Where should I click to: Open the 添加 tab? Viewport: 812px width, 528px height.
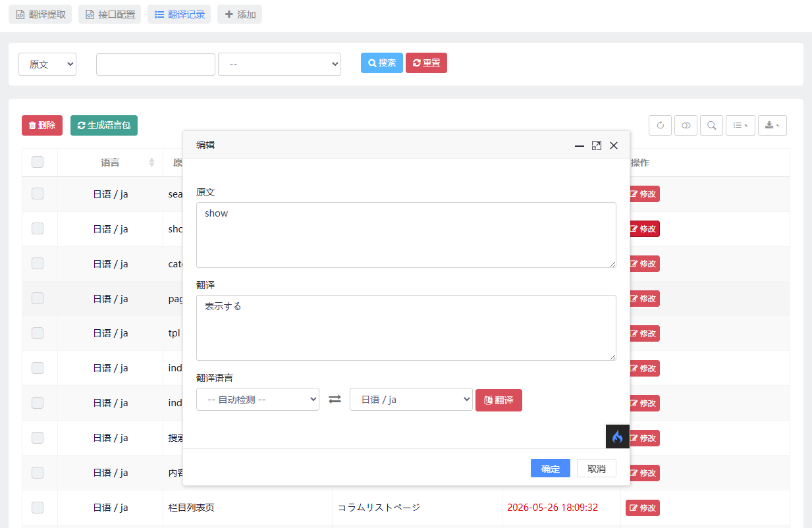[240, 14]
